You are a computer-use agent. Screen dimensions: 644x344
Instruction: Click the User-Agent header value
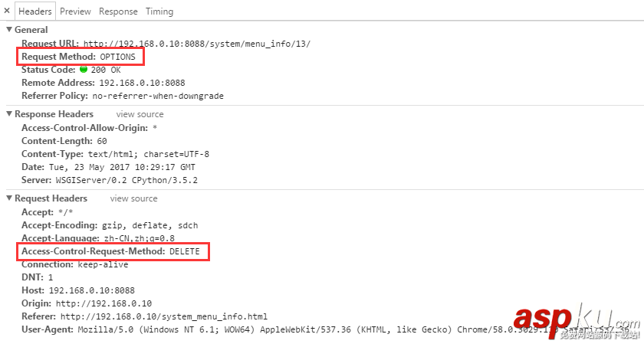(307, 329)
